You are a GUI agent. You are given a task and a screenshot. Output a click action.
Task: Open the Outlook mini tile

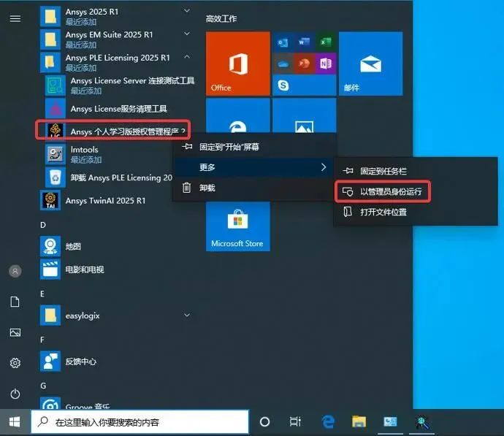point(283,42)
